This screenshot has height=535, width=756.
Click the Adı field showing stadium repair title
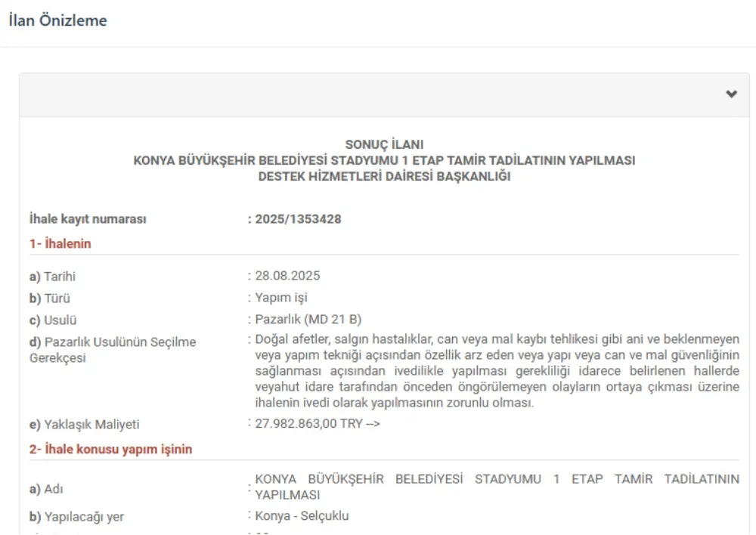[491, 487]
